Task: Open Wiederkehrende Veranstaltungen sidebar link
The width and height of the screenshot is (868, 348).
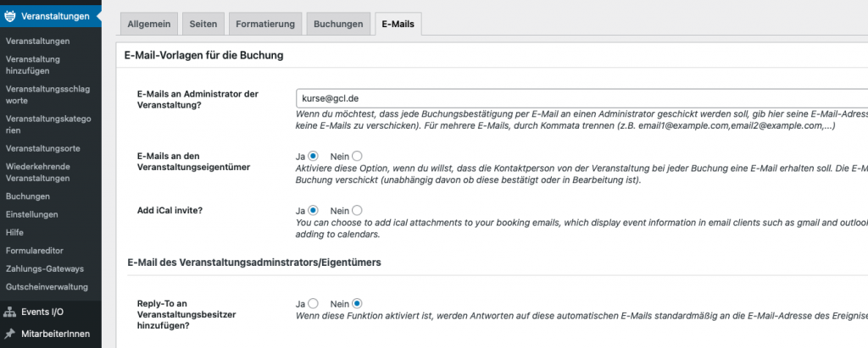Action: click(43, 172)
